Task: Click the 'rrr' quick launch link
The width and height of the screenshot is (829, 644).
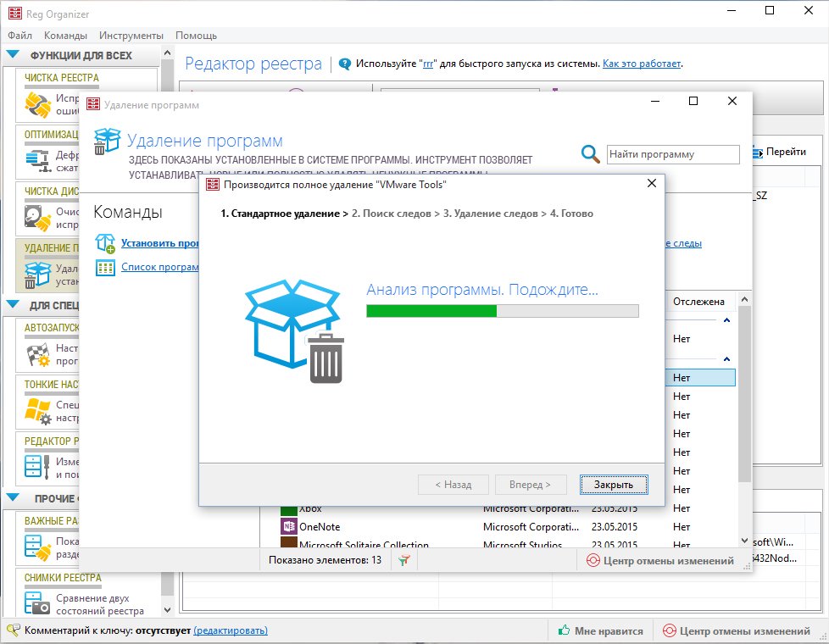Action: point(428,64)
